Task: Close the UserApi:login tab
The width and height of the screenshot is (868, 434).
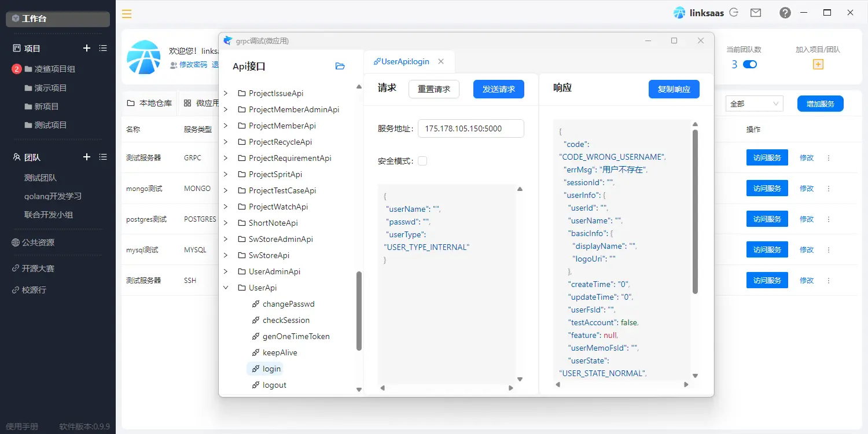Action: (x=441, y=61)
